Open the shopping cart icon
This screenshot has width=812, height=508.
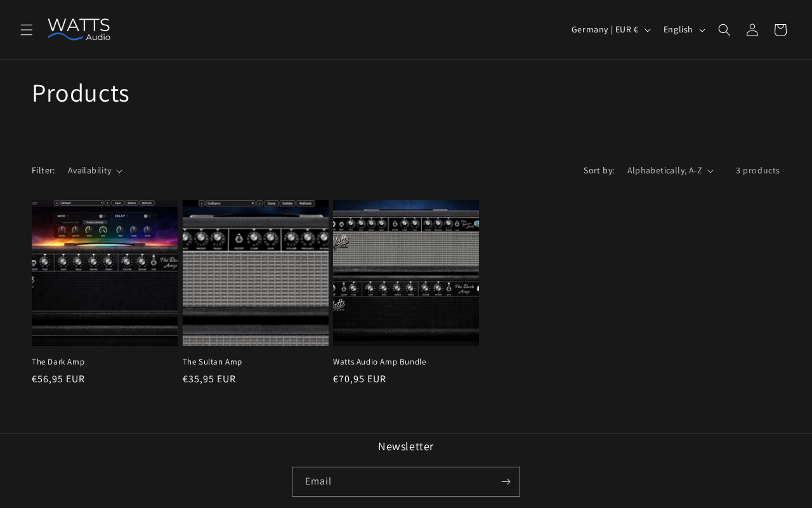780,30
